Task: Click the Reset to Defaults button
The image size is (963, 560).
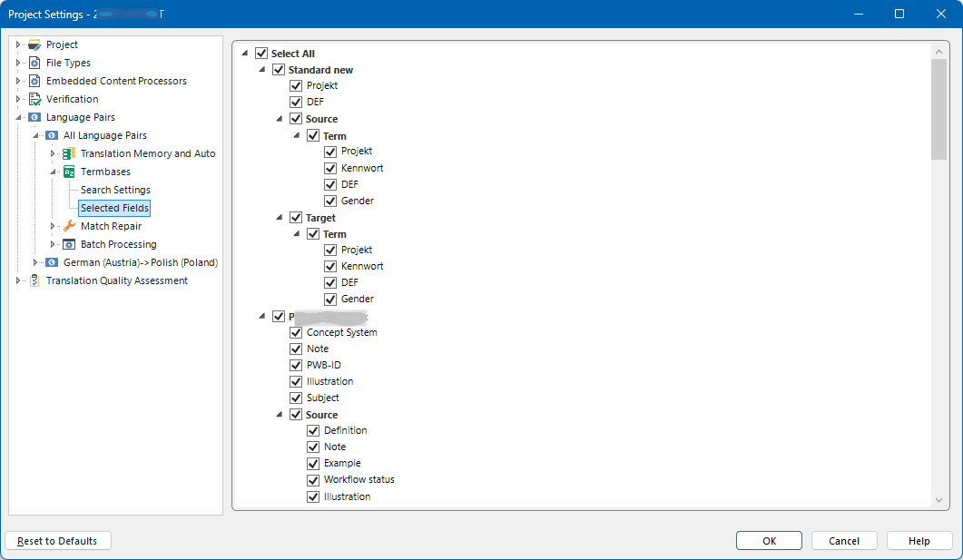Action: (x=57, y=540)
